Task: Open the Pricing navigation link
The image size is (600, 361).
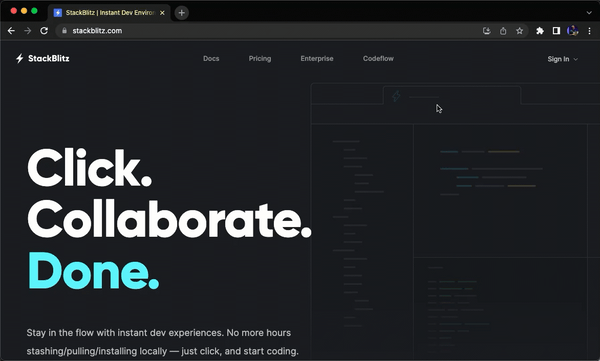Action: 260,59
